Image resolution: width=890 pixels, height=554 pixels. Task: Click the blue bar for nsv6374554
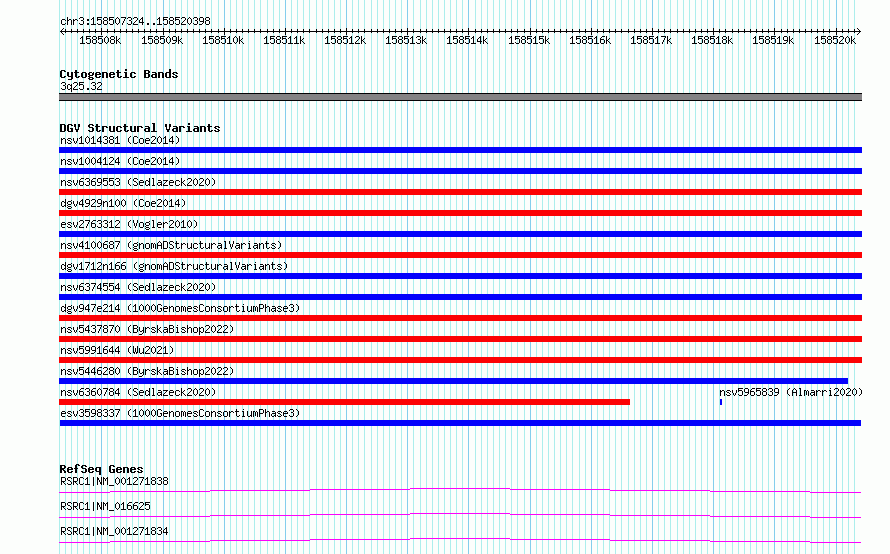coord(460,297)
